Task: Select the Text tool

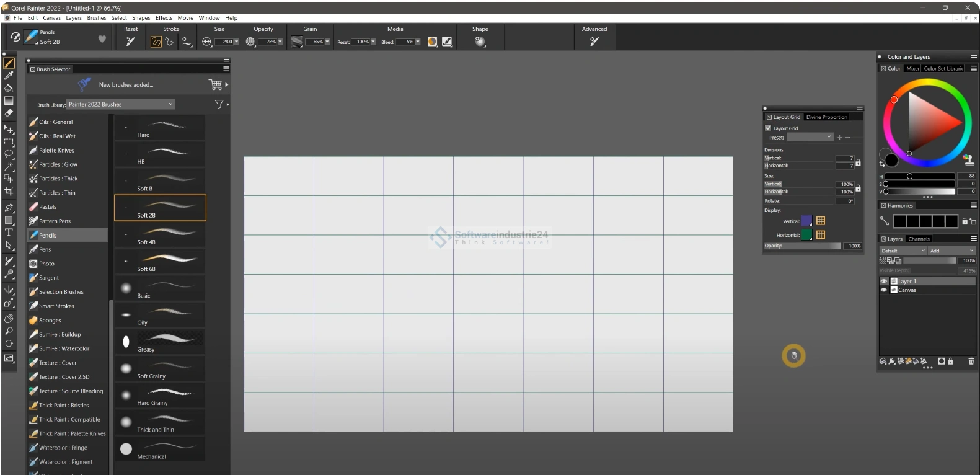Action: coord(9,233)
